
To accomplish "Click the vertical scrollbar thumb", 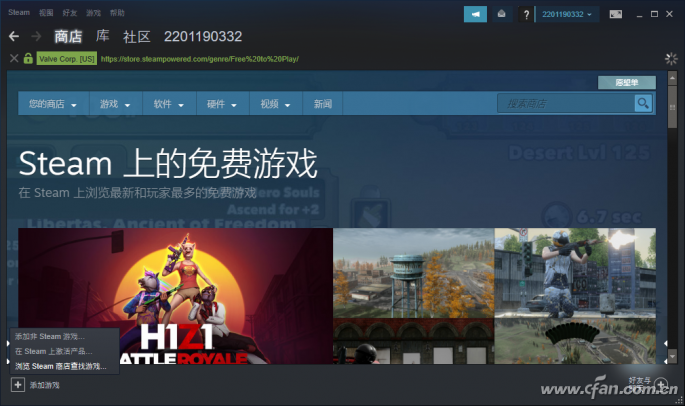I will tap(672, 108).
